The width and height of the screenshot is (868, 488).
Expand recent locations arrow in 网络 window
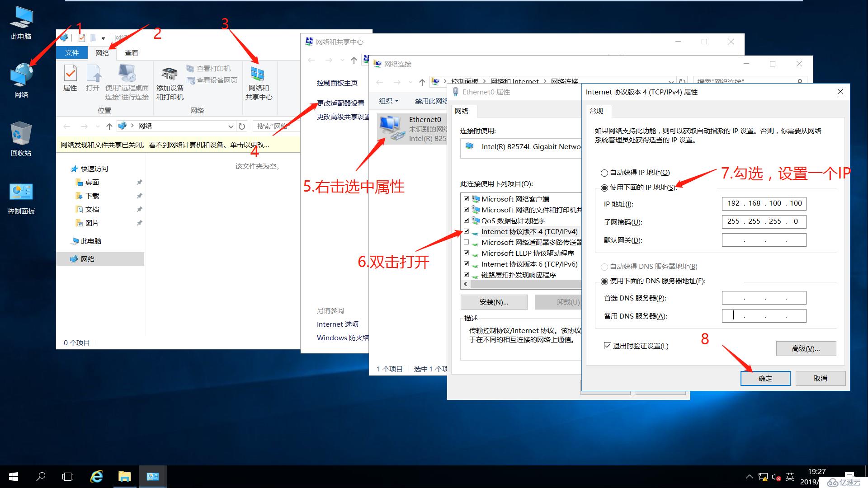point(98,127)
